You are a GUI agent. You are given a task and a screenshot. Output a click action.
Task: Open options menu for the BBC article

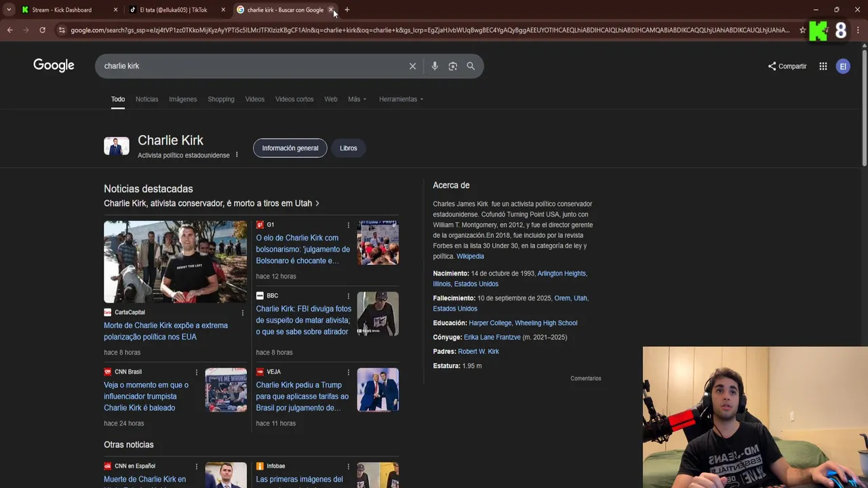[349, 296]
